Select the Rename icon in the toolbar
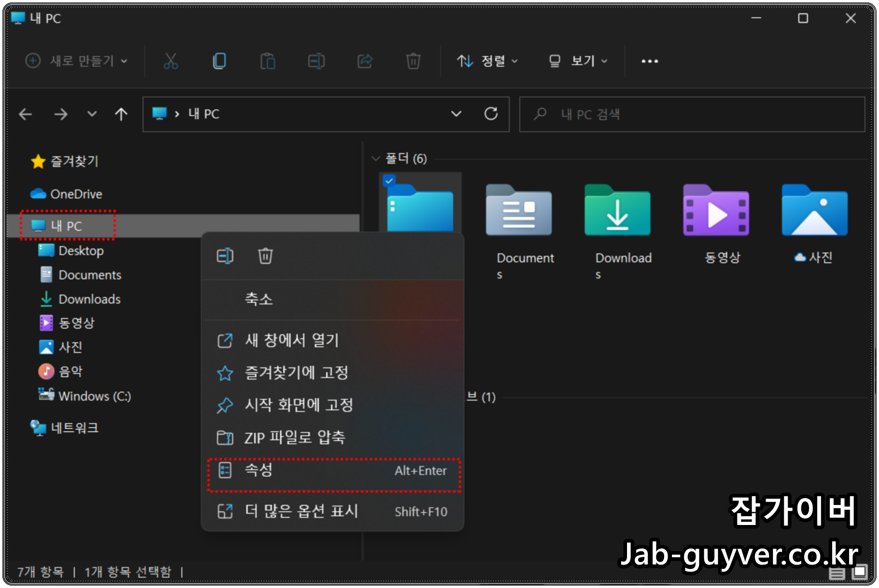This screenshot has height=588, width=879. click(x=316, y=61)
